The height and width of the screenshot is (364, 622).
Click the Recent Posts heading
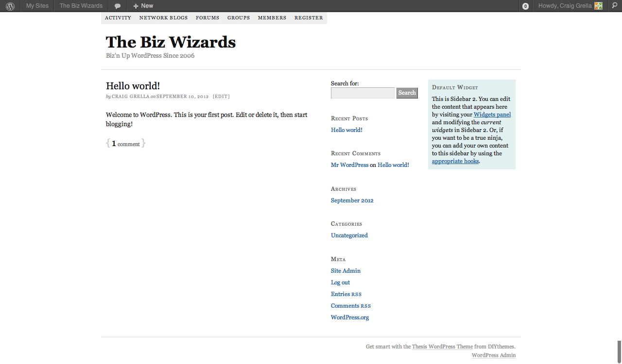[349, 118]
